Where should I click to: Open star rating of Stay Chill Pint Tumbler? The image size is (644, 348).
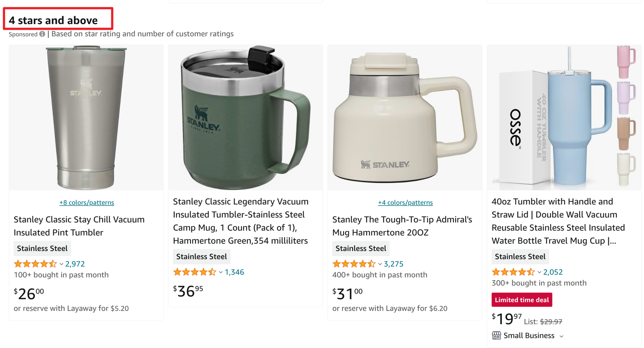point(35,264)
